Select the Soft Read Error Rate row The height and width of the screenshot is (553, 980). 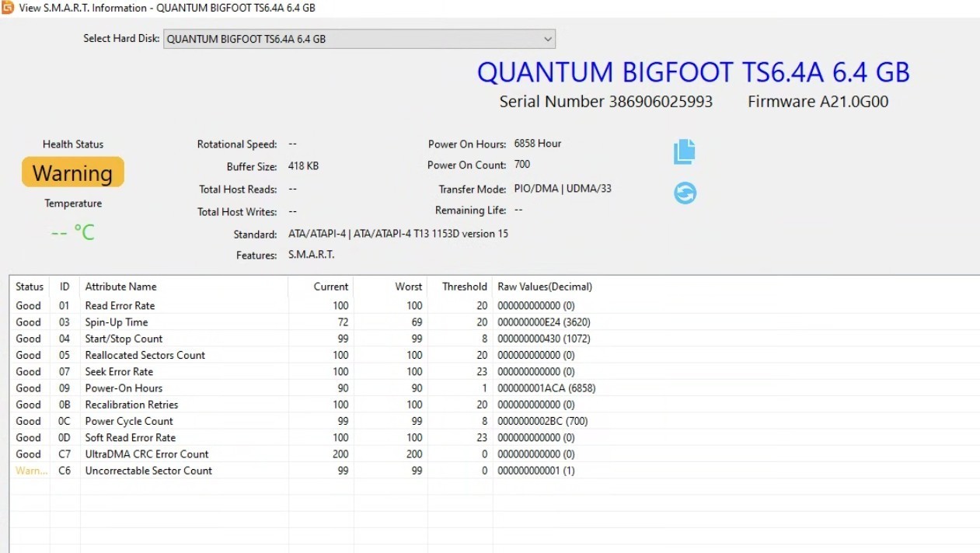coord(494,437)
